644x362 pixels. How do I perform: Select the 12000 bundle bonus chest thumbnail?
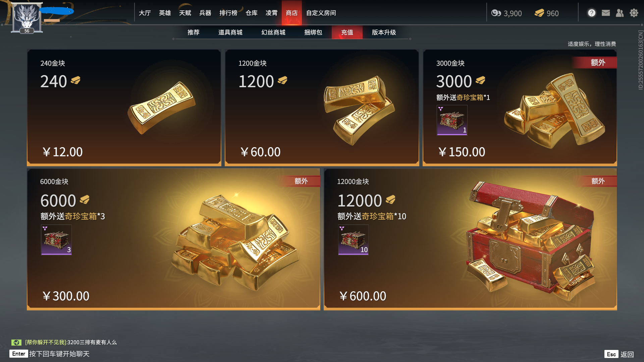coord(353,240)
